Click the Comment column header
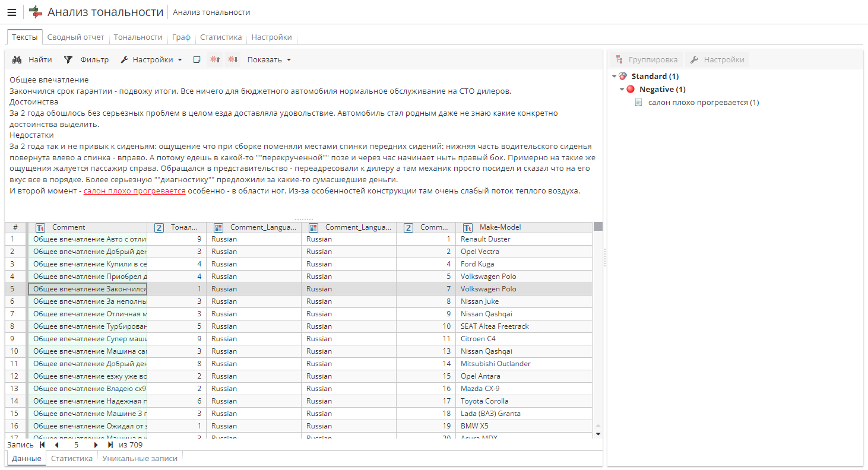 (88, 227)
